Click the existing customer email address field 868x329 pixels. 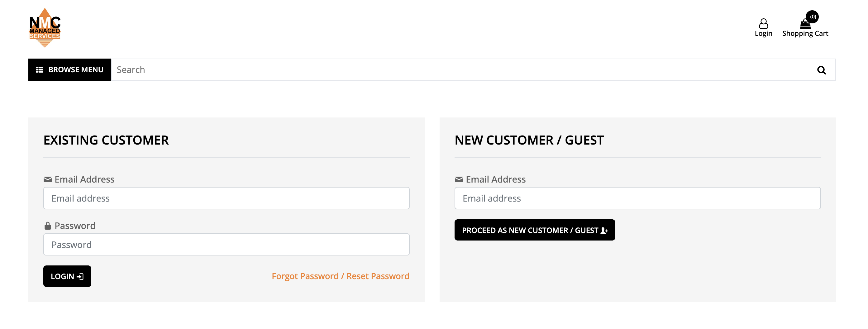(x=226, y=198)
